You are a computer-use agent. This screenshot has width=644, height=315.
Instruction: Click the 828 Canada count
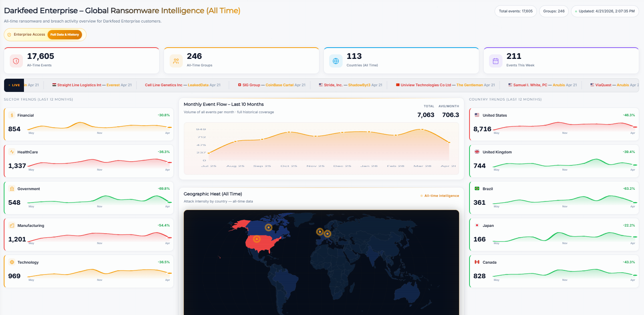coord(479,276)
